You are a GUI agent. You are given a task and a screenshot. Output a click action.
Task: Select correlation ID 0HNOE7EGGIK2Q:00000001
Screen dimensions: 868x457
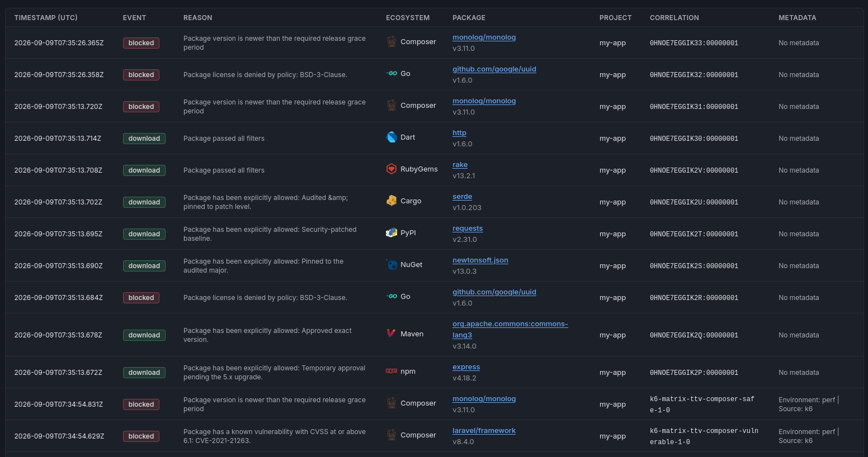point(694,335)
